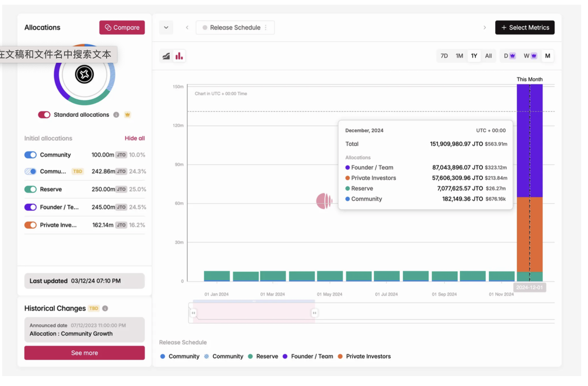
Task: Click the info icon next to Historical Changes
Action: click(105, 308)
